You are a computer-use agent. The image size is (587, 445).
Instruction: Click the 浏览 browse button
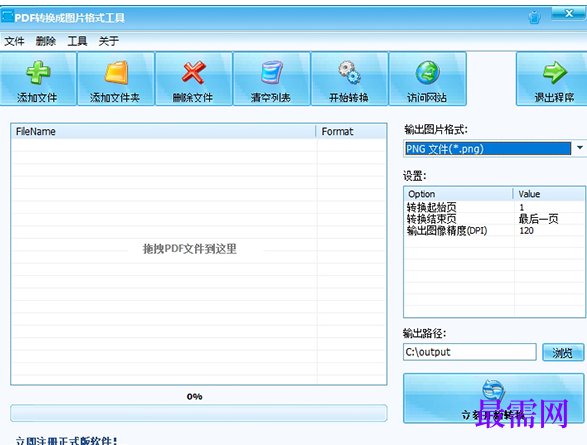(x=563, y=353)
